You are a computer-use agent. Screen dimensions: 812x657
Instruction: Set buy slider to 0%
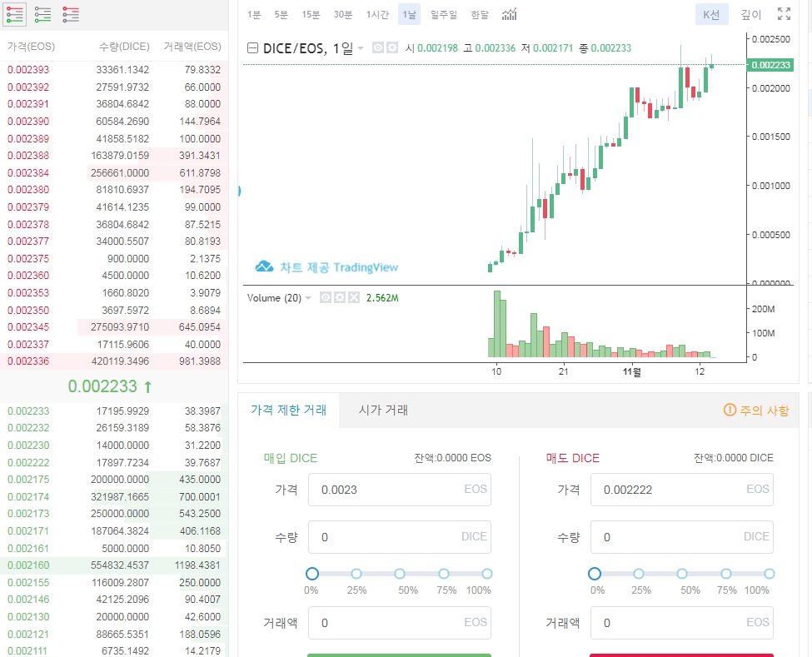click(311, 574)
